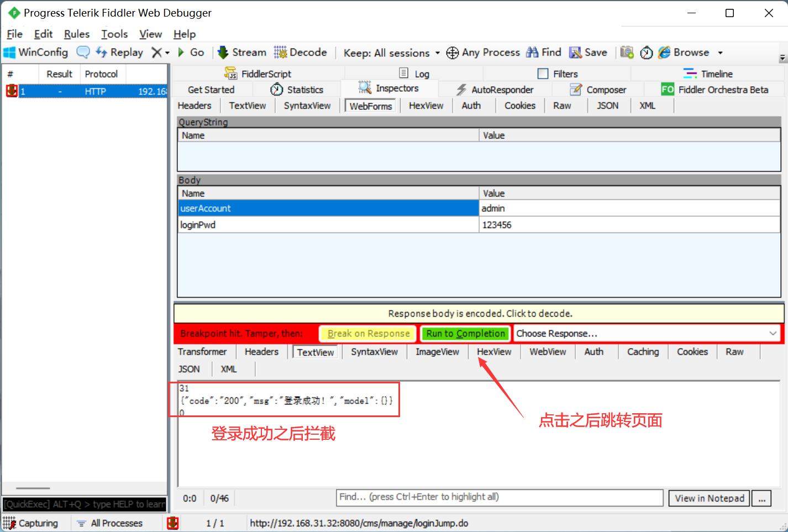Select the response ImageView tab
The width and height of the screenshot is (788, 532).
point(437,352)
